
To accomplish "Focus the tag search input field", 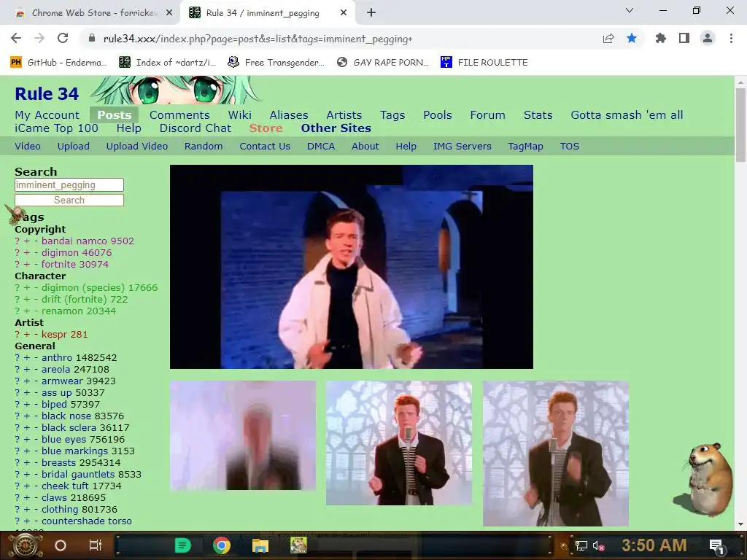I will point(69,184).
